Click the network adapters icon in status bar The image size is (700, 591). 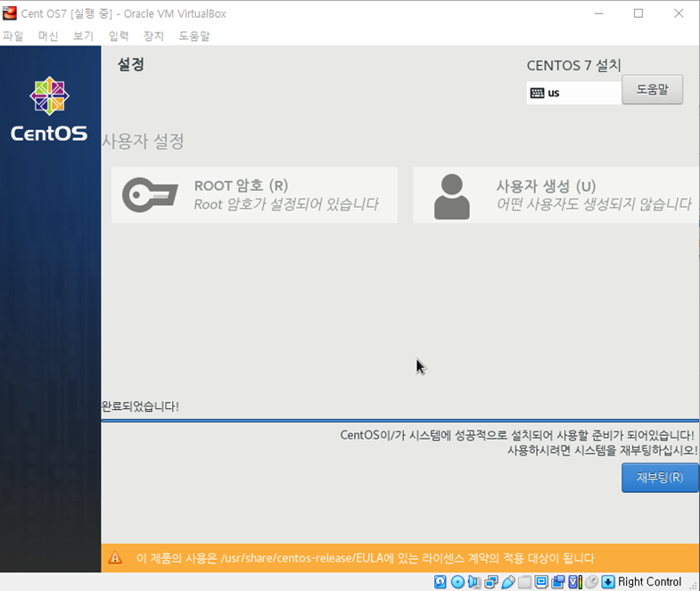click(491, 581)
